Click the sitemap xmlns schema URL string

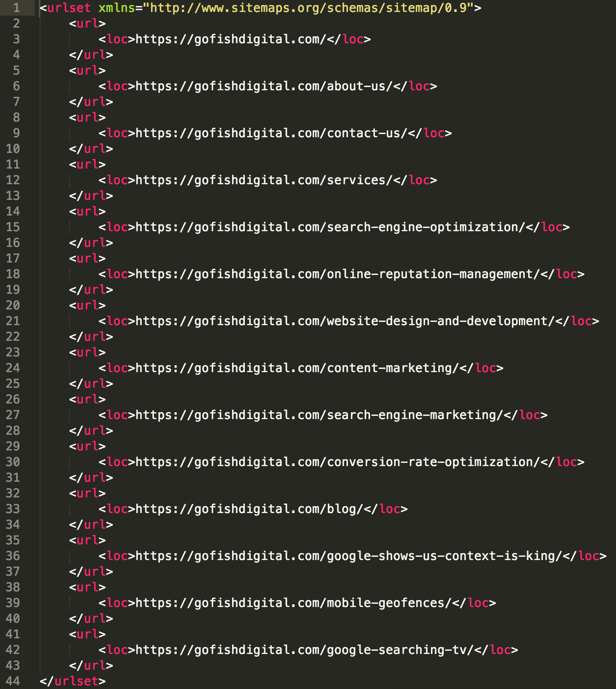point(308,8)
